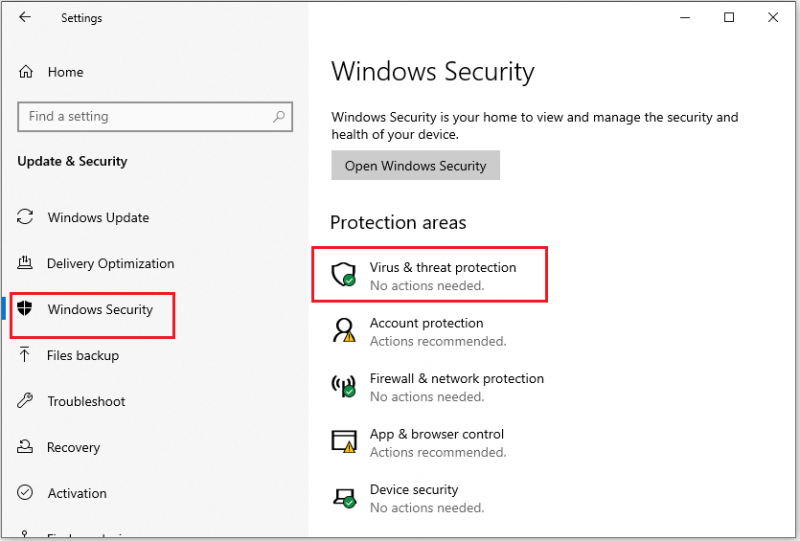Click the Virus & threat protection shield icon

click(343, 275)
